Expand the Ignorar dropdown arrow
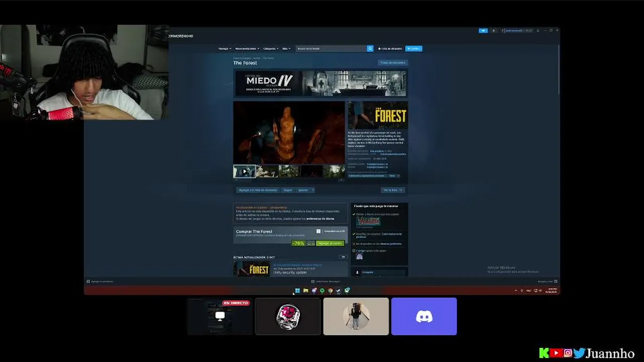Screen dimensions: 644x362 (313, 190)
